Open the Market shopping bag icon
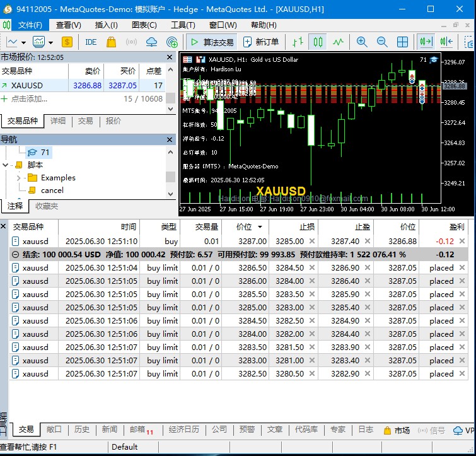Screen dimensions: 476x456 (x=111, y=42)
